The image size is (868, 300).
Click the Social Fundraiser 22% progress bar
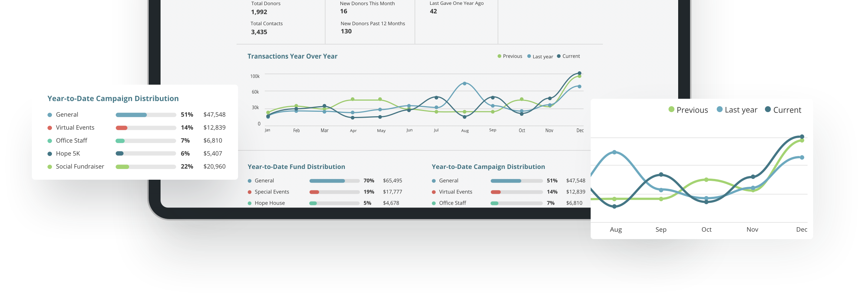point(146,167)
